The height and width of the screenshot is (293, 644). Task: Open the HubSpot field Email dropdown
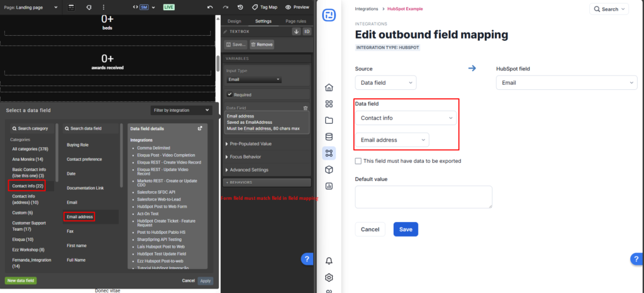pos(567,82)
